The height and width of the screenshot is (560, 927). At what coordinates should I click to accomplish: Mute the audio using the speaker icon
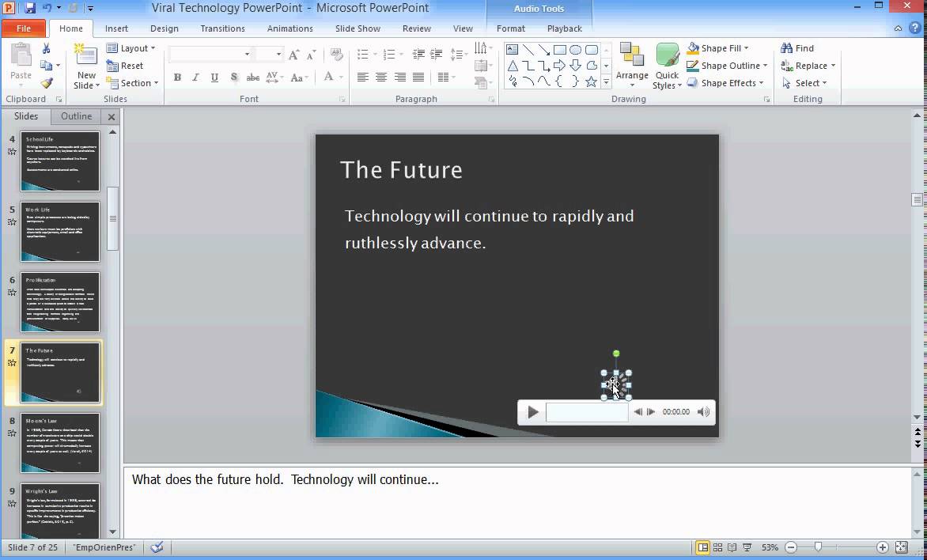click(x=704, y=411)
